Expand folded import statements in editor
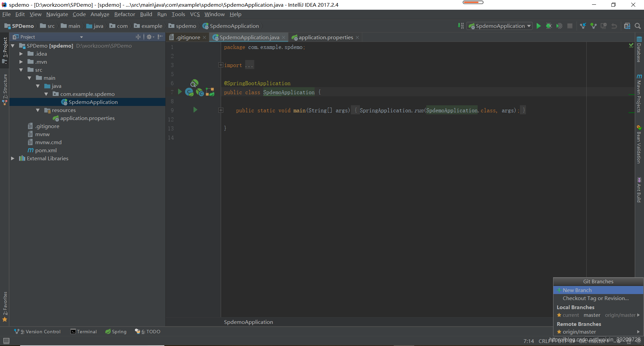Image resolution: width=644 pixels, height=346 pixels. click(x=221, y=65)
